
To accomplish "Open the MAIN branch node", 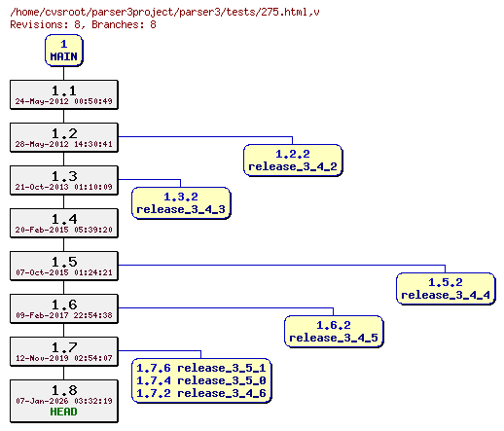I will (x=64, y=51).
